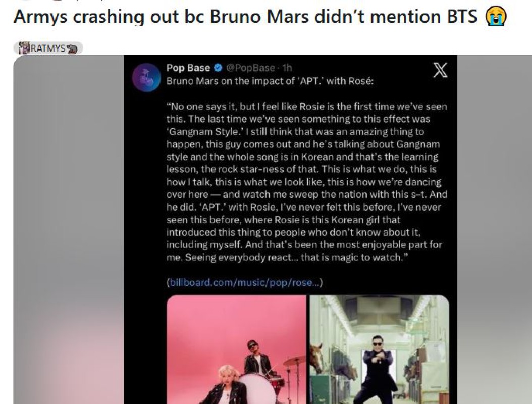532x404 pixels.
Task: Click the blue verified badge beside Pop Base
Action: point(218,68)
